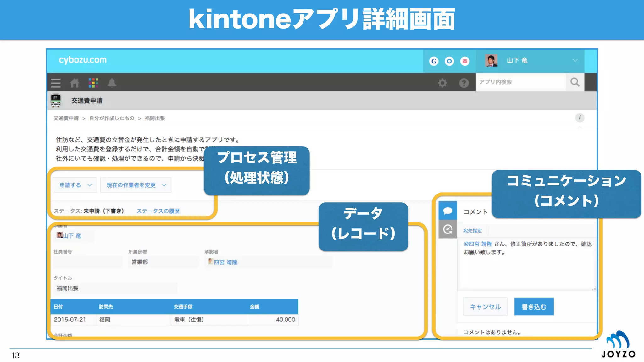The image size is (644, 362).
Task: Click the 40,000 amount cell
Action: pos(273,320)
